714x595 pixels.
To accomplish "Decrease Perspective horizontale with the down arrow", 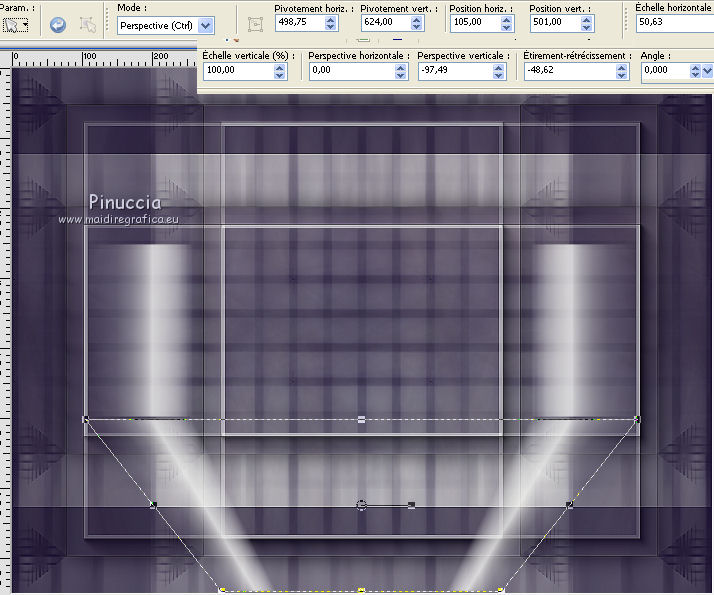I will [x=400, y=75].
